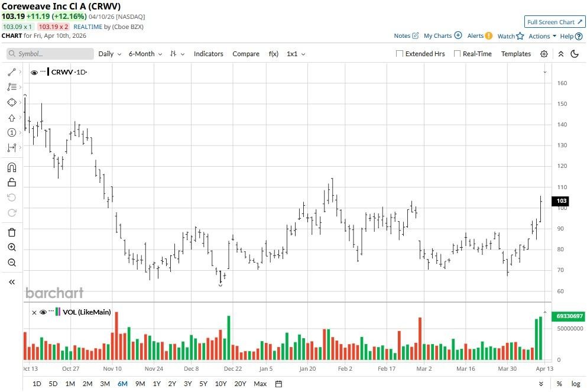This screenshot has width=587, height=392.
Task: Collapse the main chart pane with the caret
Action: pyautogui.click(x=545, y=72)
